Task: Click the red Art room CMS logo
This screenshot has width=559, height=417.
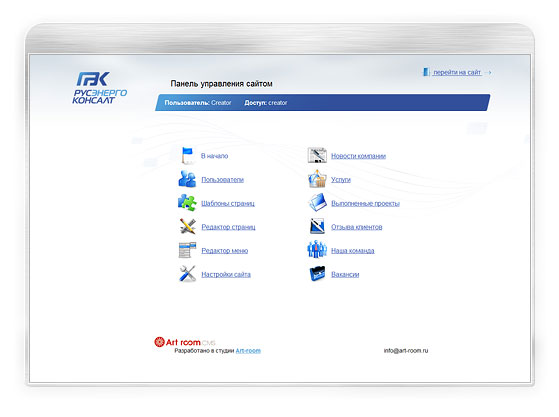Action: pos(185,342)
